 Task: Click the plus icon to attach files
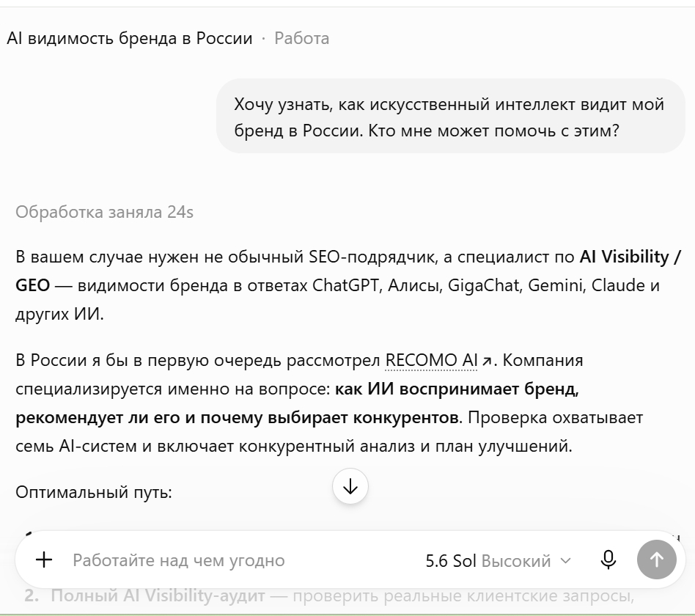click(x=44, y=560)
